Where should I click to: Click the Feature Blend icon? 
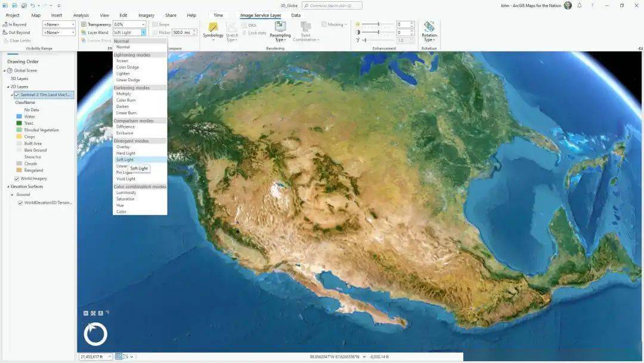point(84,41)
